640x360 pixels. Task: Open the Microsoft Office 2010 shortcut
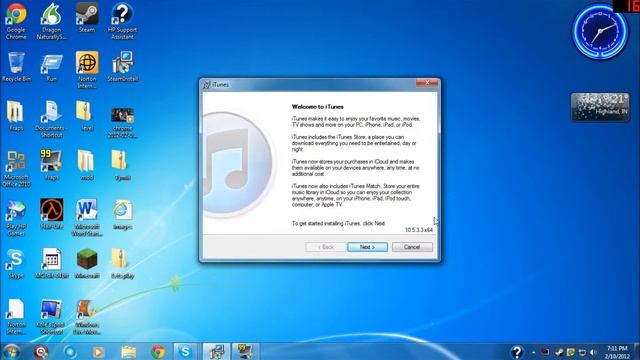tap(16, 169)
